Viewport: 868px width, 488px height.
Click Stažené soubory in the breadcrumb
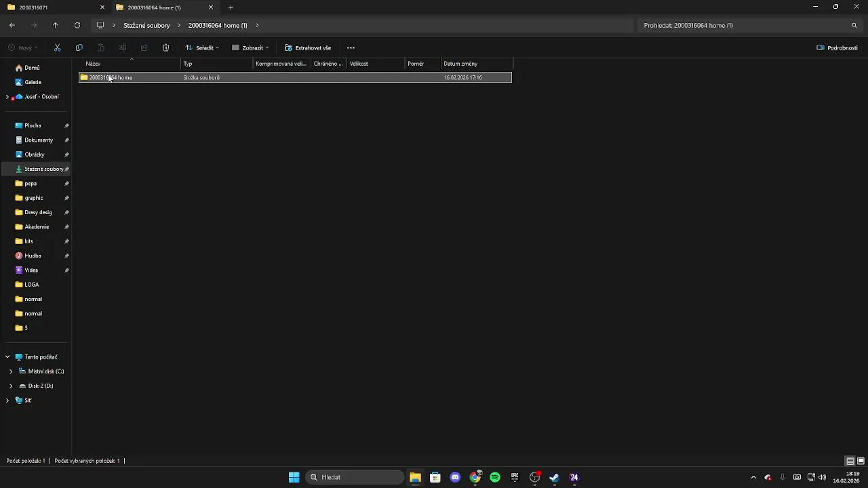pos(146,25)
